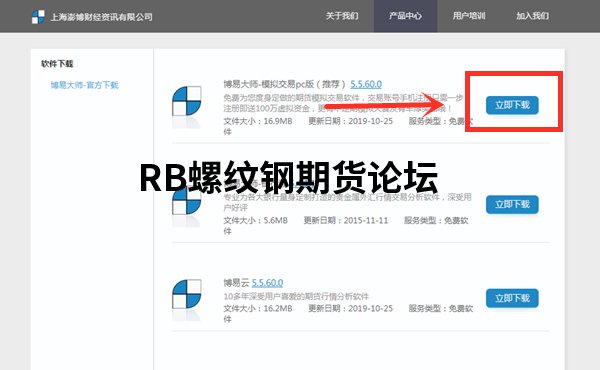Navigate to 加入我们 in top bar
The height and width of the screenshot is (370, 600).
(532, 16)
